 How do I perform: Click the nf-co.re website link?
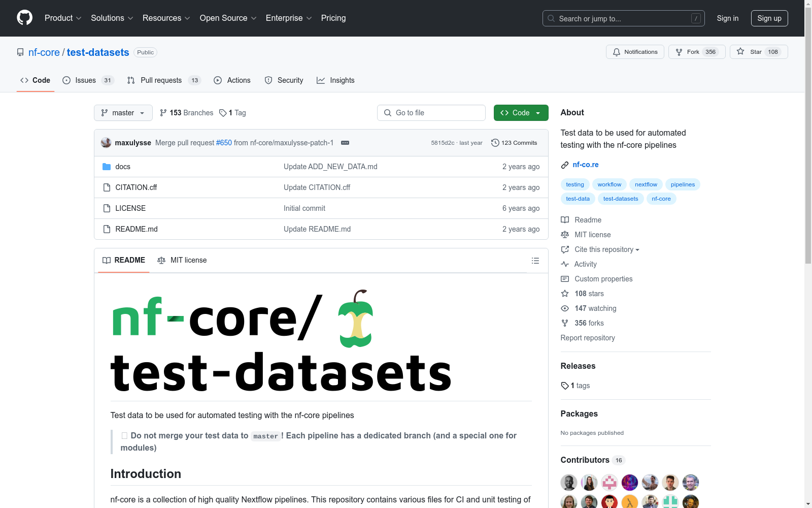586,165
